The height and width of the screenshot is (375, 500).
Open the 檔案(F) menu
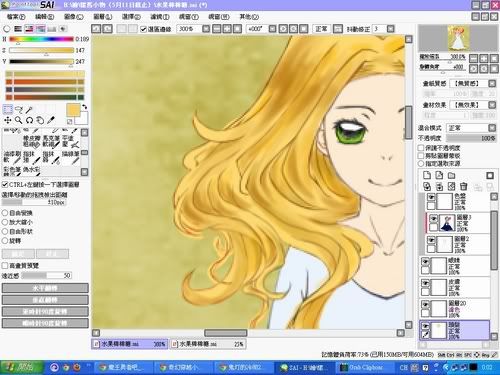click(16, 16)
